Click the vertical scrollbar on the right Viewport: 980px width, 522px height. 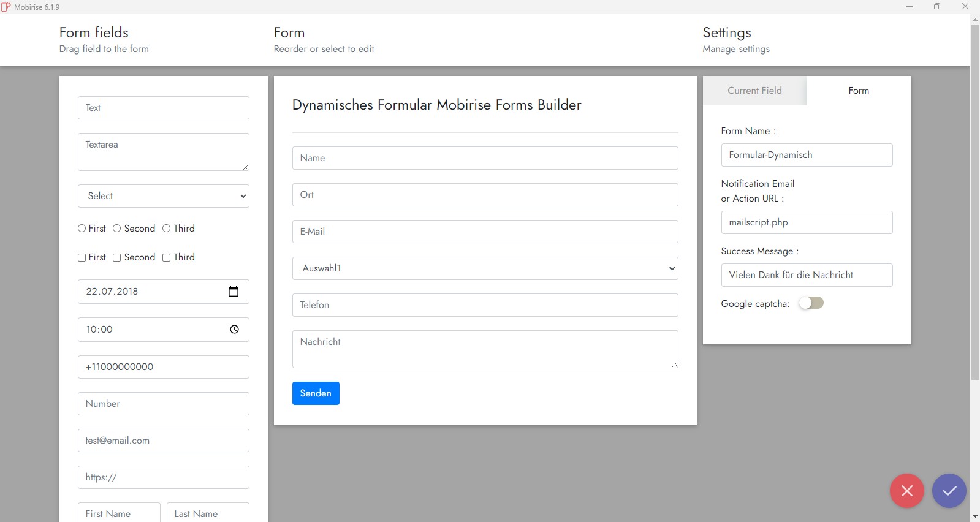point(975,202)
